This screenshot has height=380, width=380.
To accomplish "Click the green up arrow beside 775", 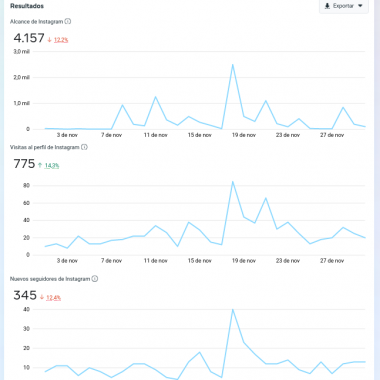I will click(x=40, y=165).
